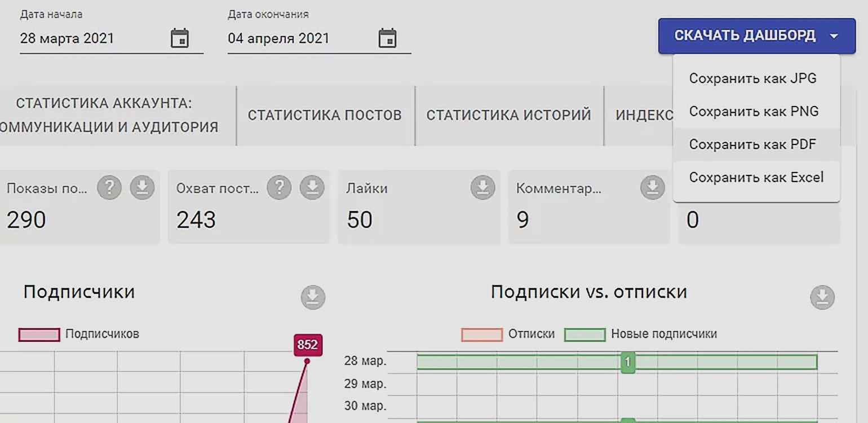Click the 852 subscribers data point label
Screen dimensions: 868x423
(307, 345)
